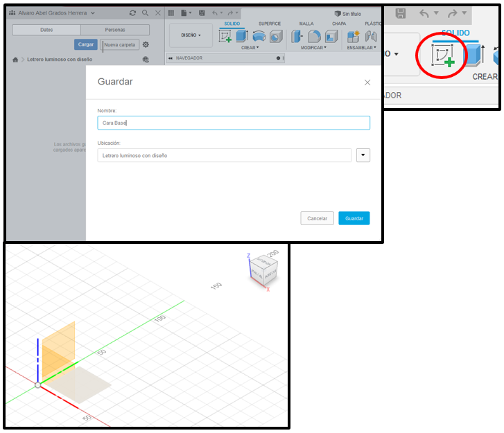Expand the MODIFICAR dropdown menu
Image resolution: width=504 pixels, height=433 pixels.
(x=313, y=48)
